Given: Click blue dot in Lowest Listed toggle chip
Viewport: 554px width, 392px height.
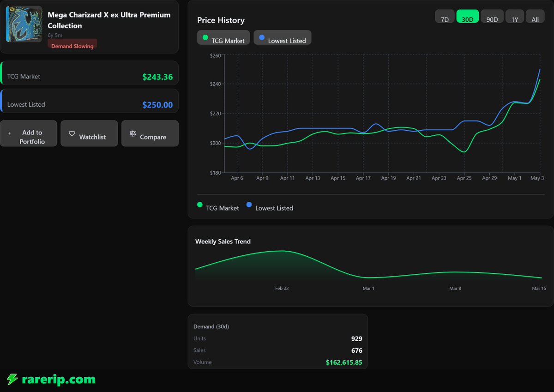Looking at the screenshot, I should [262, 37].
